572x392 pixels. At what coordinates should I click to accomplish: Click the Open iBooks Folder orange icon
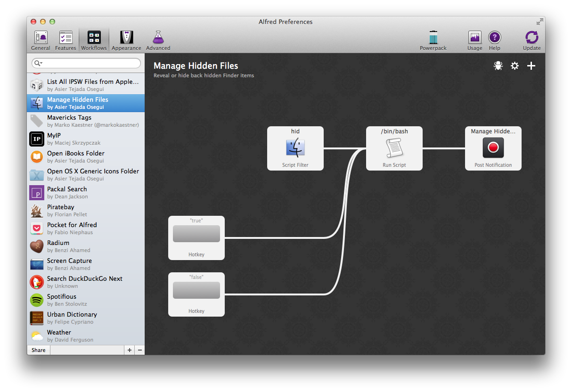[37, 157]
